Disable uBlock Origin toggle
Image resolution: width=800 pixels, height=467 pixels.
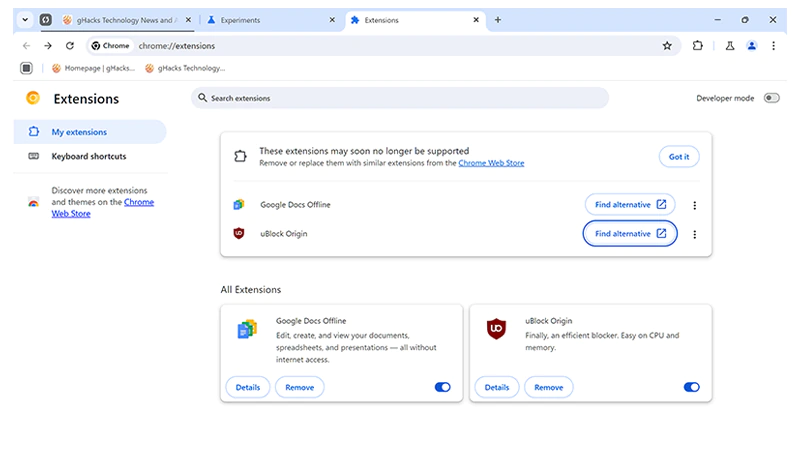[x=691, y=387]
